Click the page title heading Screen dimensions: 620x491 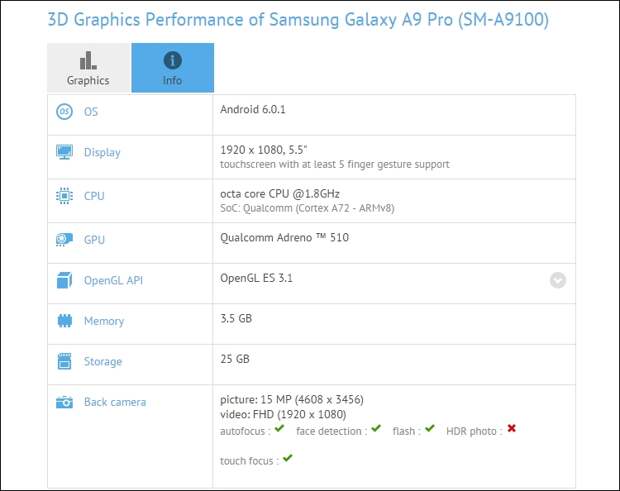pos(298,19)
